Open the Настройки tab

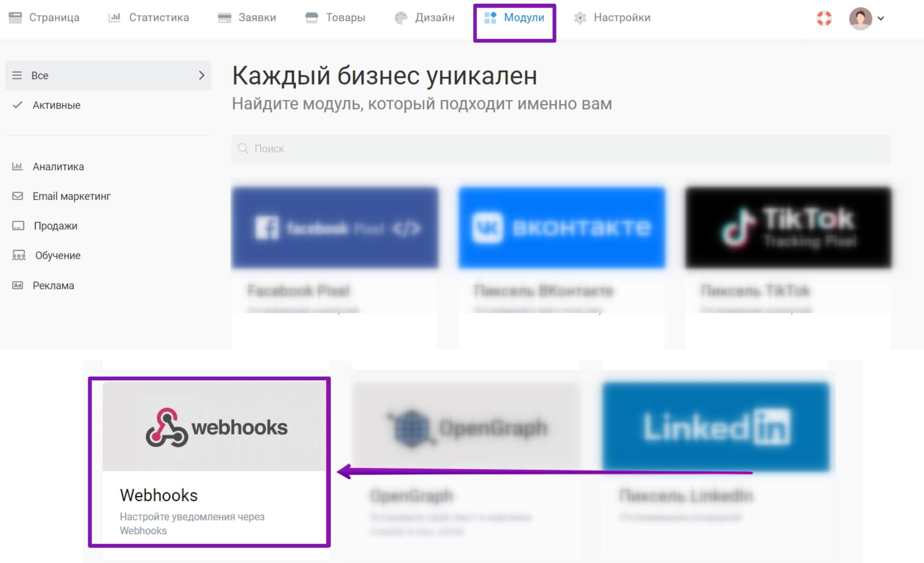[612, 18]
